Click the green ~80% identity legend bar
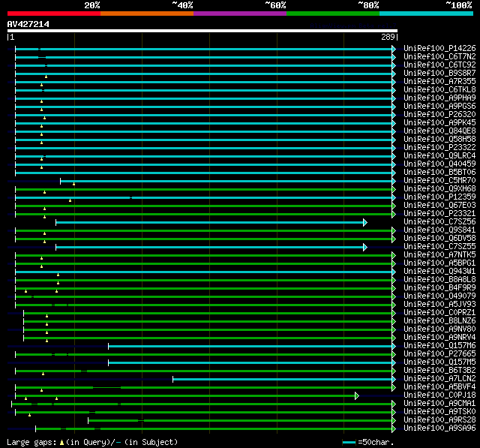 (x=333, y=14)
